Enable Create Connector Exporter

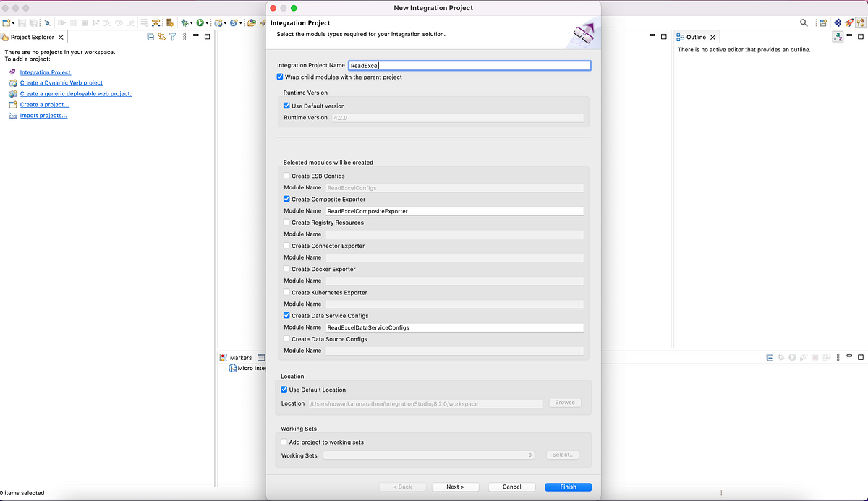click(x=286, y=246)
